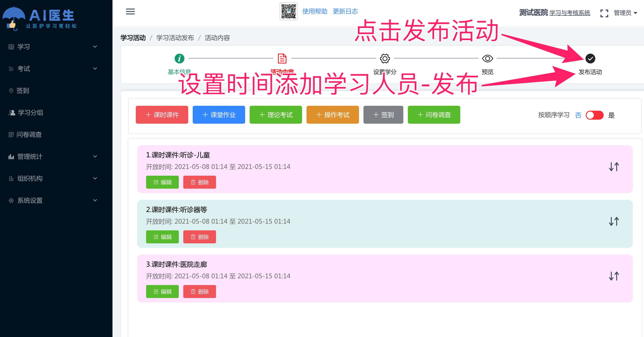Click the 管理统计 bar chart icon
The width and height of the screenshot is (644, 337).
(x=11, y=157)
